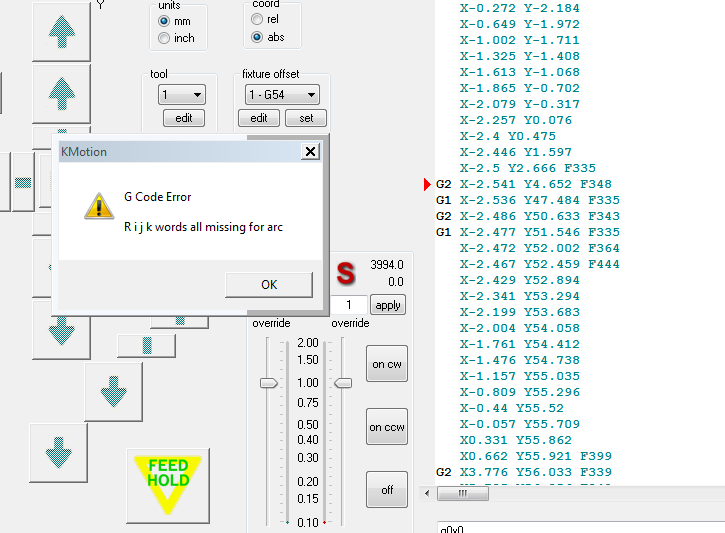Image resolution: width=725 pixels, height=533 pixels.
Task: Click the down arrow jog button partly hidden under the dialog
Action: pos(61,333)
